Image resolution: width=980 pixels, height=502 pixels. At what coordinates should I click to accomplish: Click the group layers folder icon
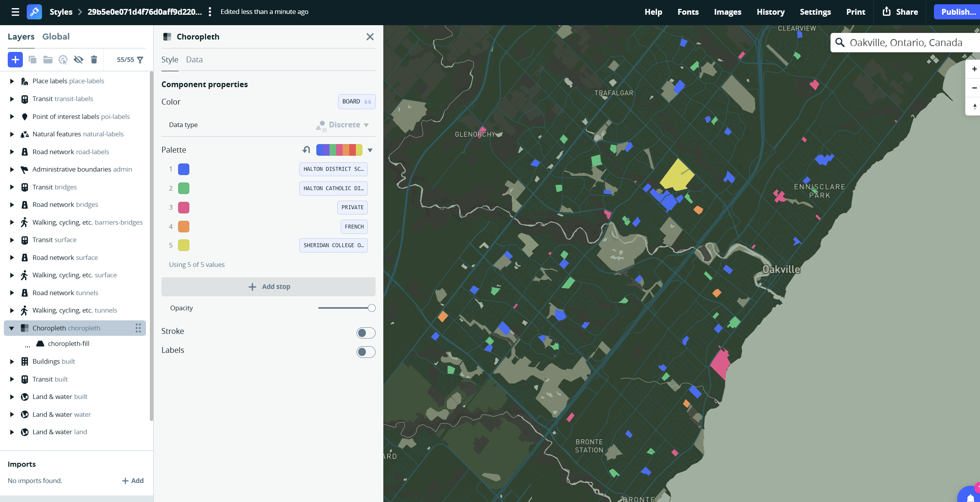[x=48, y=60]
